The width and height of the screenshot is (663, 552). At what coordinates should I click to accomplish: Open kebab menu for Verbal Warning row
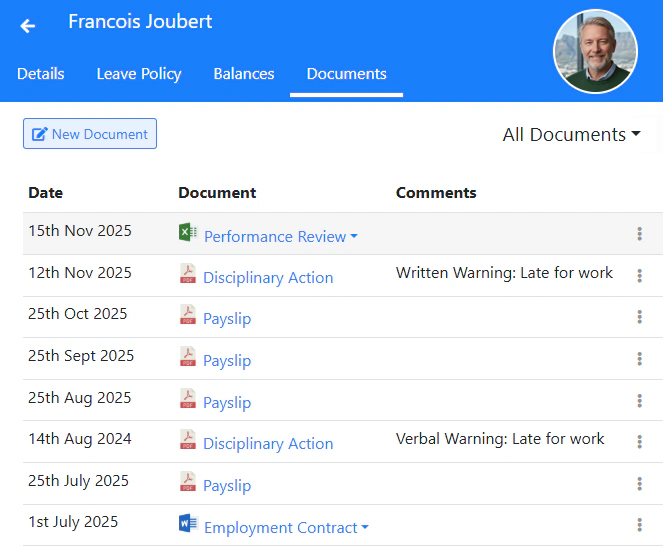point(639,442)
